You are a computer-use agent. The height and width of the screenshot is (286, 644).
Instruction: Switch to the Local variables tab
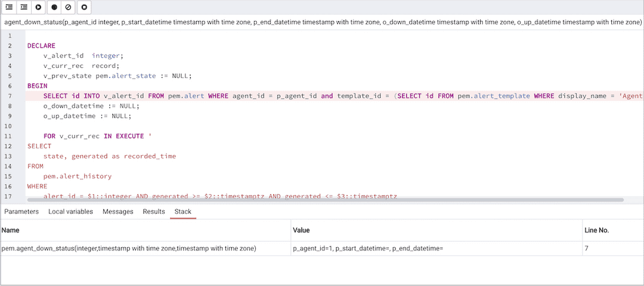(70, 212)
